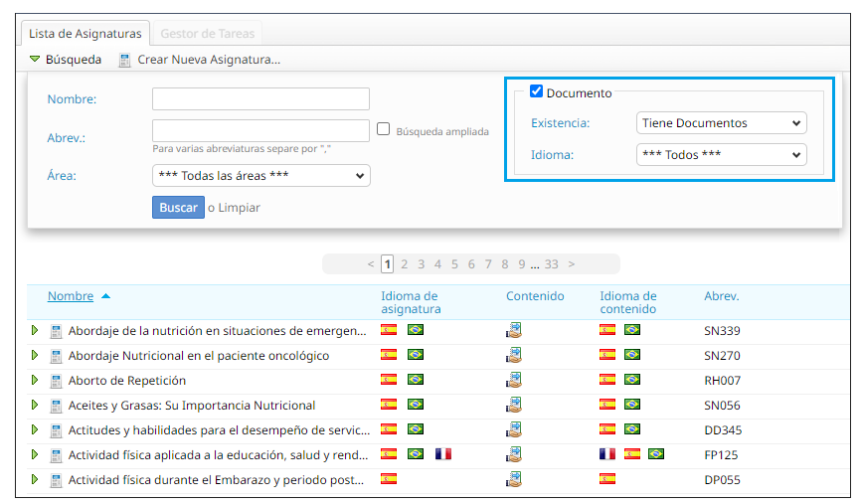860x504 pixels.
Task: Click the Abrev. column header
Action: [x=721, y=296]
